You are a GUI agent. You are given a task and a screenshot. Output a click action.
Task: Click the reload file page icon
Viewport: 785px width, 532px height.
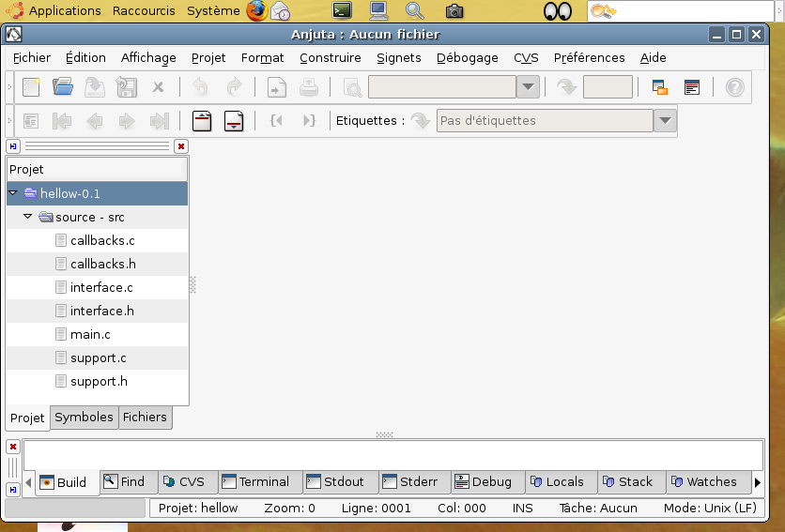coord(276,87)
